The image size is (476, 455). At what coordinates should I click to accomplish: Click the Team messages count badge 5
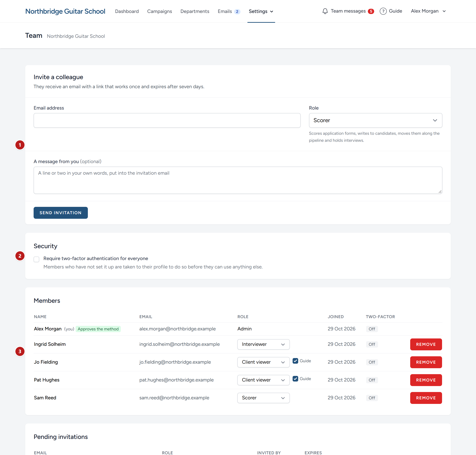click(x=371, y=11)
